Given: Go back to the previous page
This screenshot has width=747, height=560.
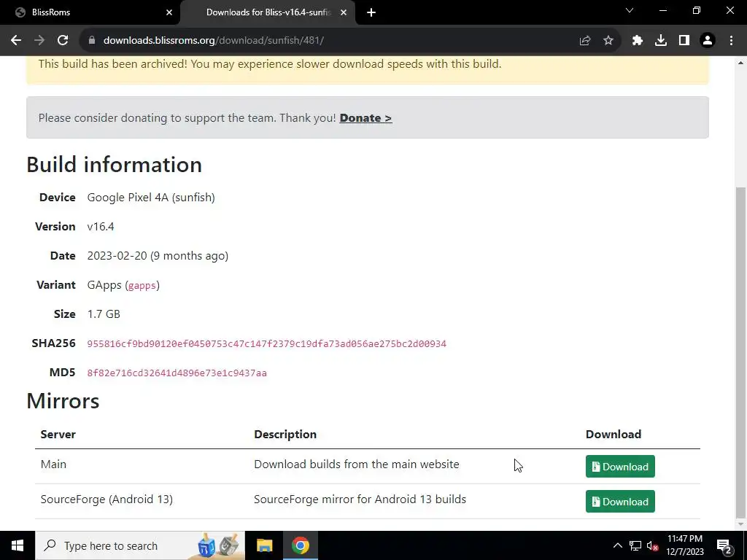Looking at the screenshot, I should click(x=16, y=41).
